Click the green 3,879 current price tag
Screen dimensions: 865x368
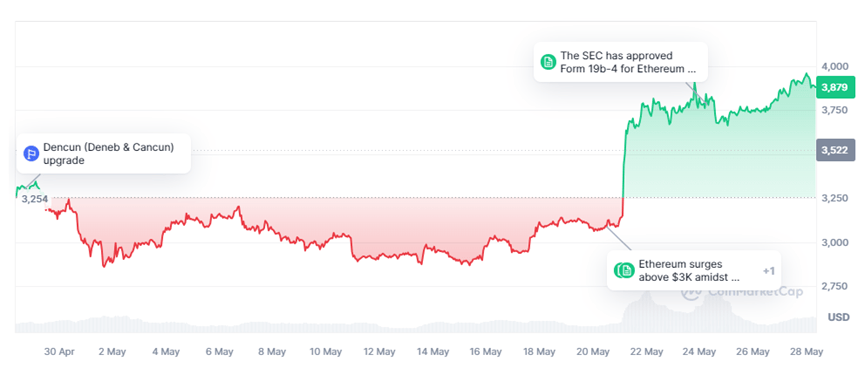[835, 87]
